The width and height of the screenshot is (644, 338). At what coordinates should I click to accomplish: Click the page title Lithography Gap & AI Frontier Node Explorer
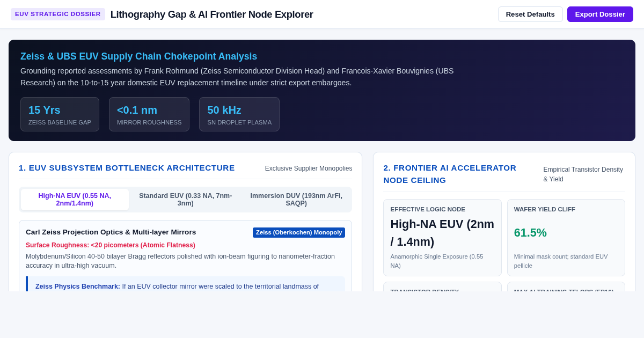(212, 14)
